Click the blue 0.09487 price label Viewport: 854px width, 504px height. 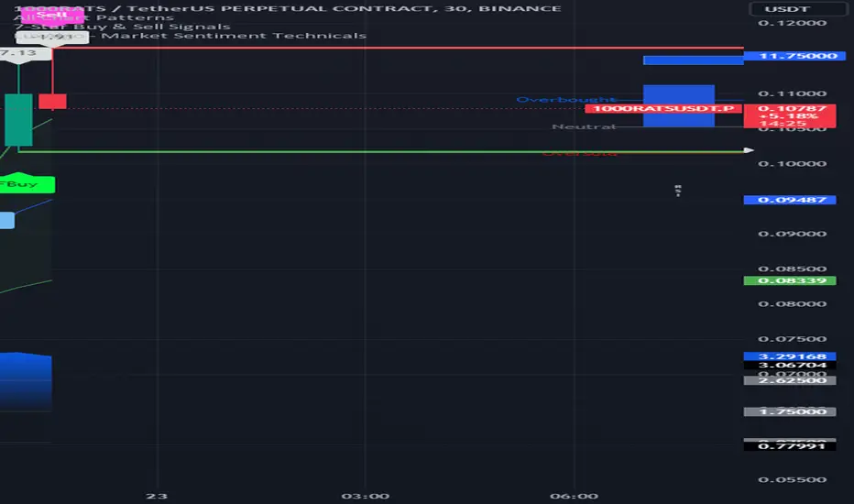click(x=789, y=200)
